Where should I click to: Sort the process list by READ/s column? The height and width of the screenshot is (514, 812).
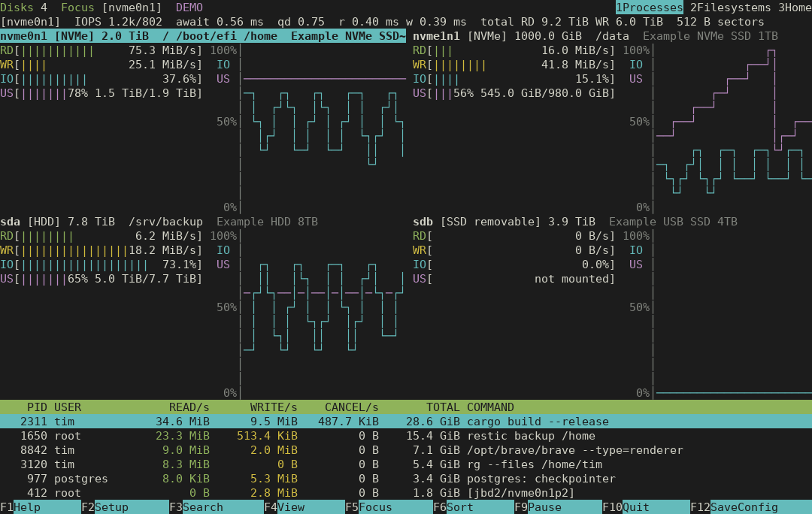(189, 407)
